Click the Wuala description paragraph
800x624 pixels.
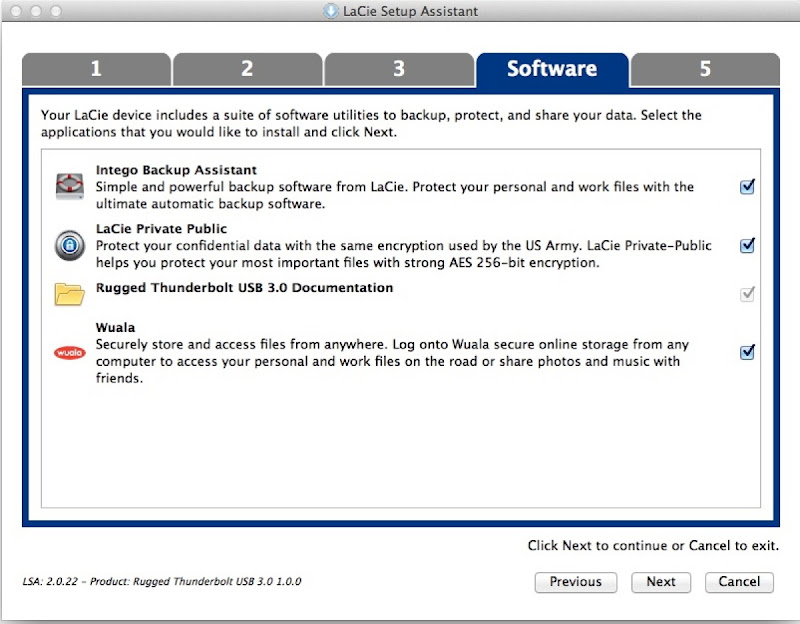pos(392,361)
